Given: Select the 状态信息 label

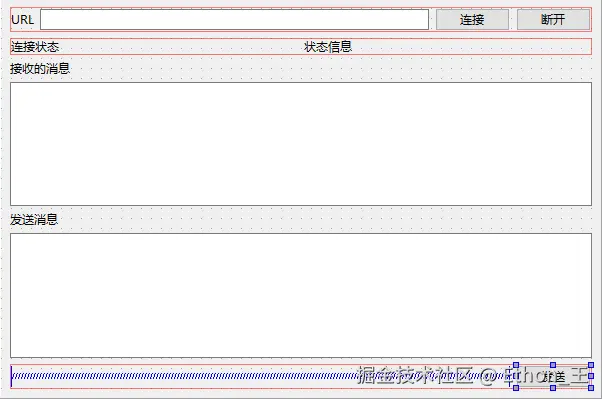Looking at the screenshot, I should 328,47.
